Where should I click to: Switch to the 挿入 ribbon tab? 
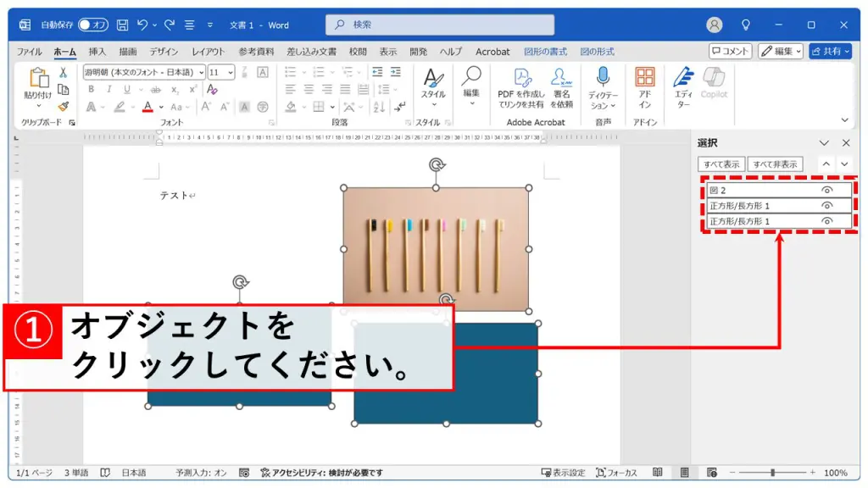[x=97, y=52]
